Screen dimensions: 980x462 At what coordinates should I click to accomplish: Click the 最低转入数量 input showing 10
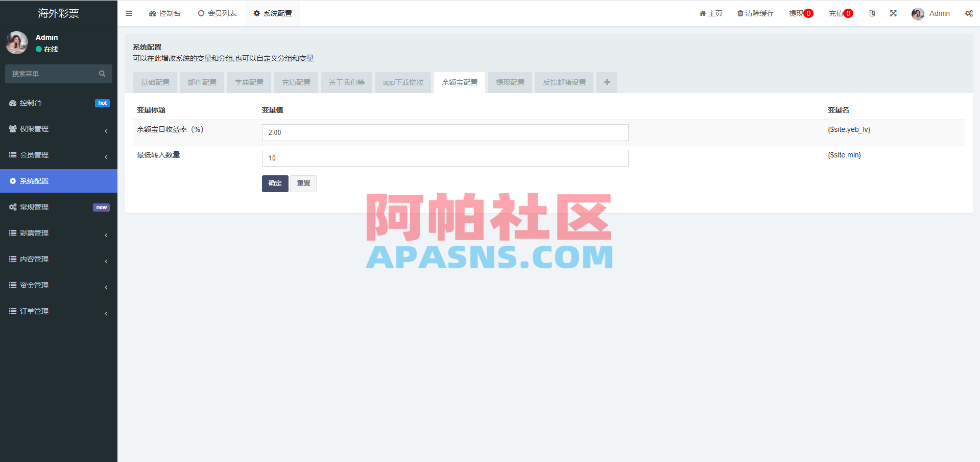pyautogui.click(x=444, y=158)
